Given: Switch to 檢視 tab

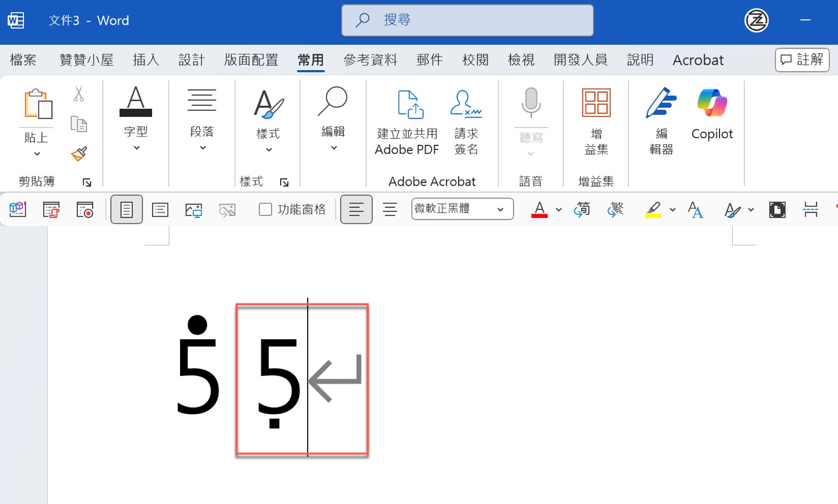Looking at the screenshot, I should coord(521,60).
